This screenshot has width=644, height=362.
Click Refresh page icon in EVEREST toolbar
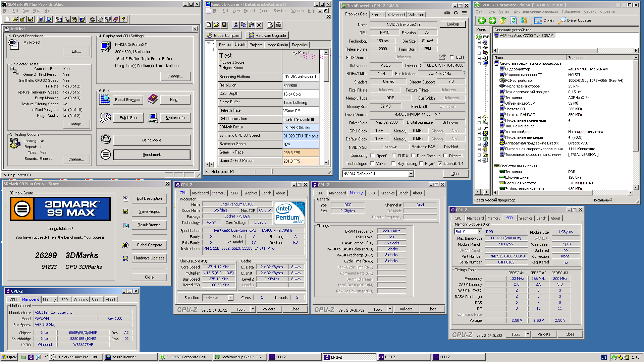pyautogui.click(x=513, y=20)
